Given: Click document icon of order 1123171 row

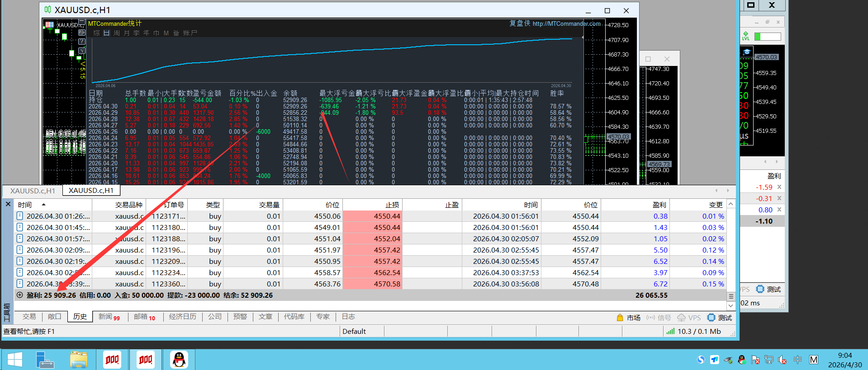Looking at the screenshot, I should coord(20,216).
